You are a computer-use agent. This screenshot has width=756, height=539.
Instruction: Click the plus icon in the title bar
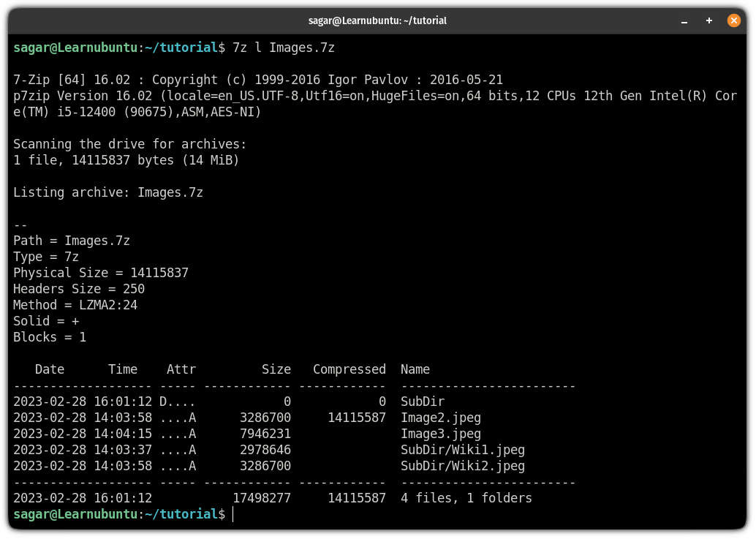[x=708, y=20]
